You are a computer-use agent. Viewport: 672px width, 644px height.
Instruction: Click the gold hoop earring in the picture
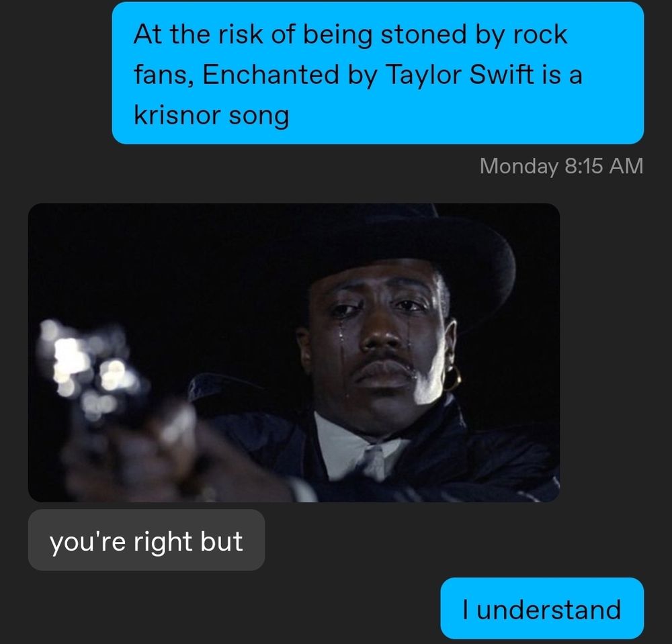click(452, 379)
